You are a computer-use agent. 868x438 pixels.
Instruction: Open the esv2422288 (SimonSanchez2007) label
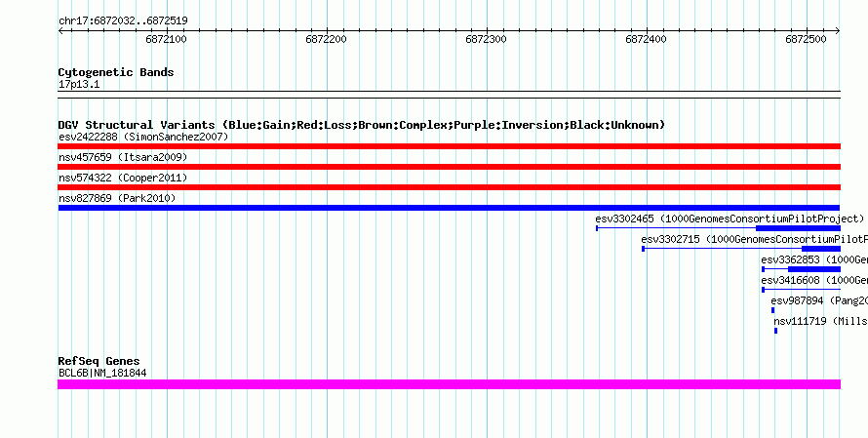(143, 137)
